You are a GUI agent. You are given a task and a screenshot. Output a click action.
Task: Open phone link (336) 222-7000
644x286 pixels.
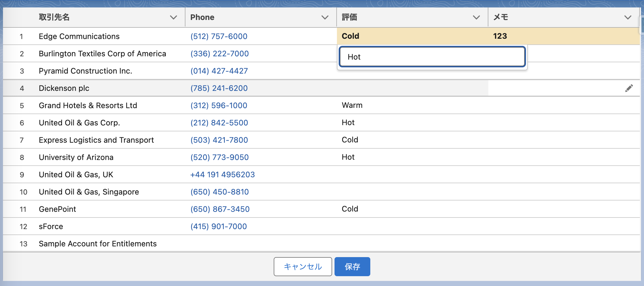(219, 54)
